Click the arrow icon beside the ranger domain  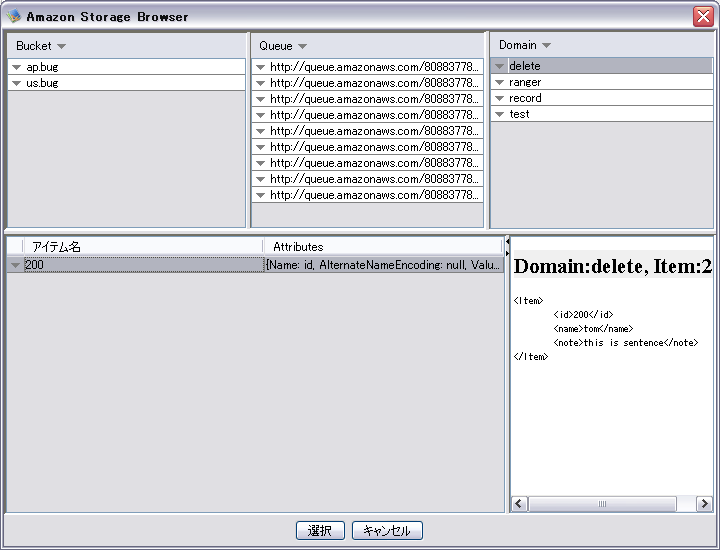499,83
